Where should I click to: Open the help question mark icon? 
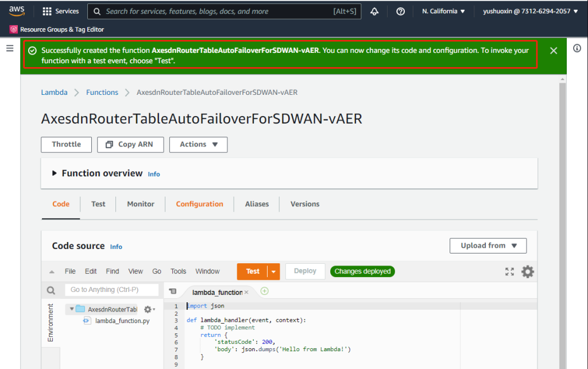[401, 11]
